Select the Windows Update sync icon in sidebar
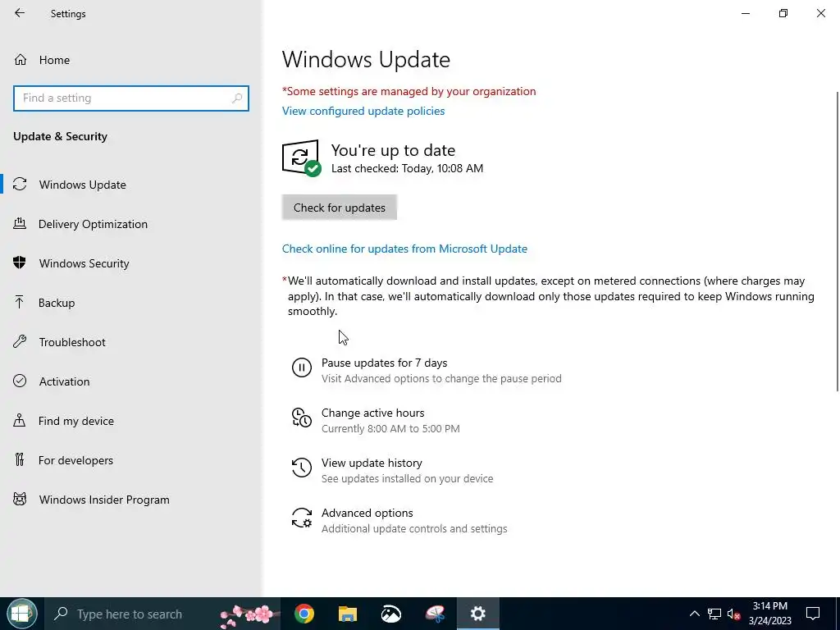840x630 pixels. (20, 185)
